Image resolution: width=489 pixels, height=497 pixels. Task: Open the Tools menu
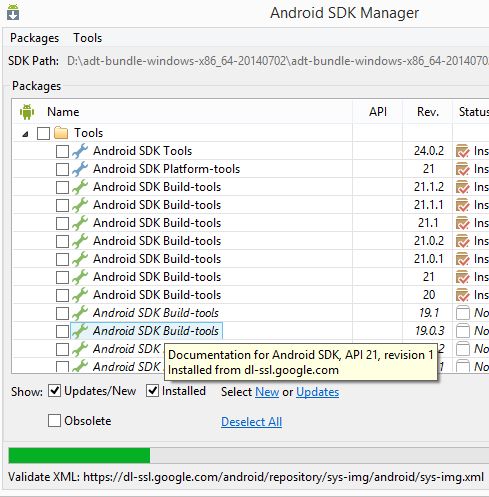point(88,38)
